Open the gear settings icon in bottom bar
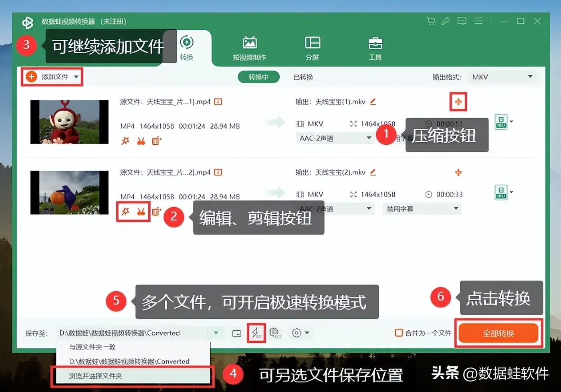This screenshot has height=392, width=561. 297,333
